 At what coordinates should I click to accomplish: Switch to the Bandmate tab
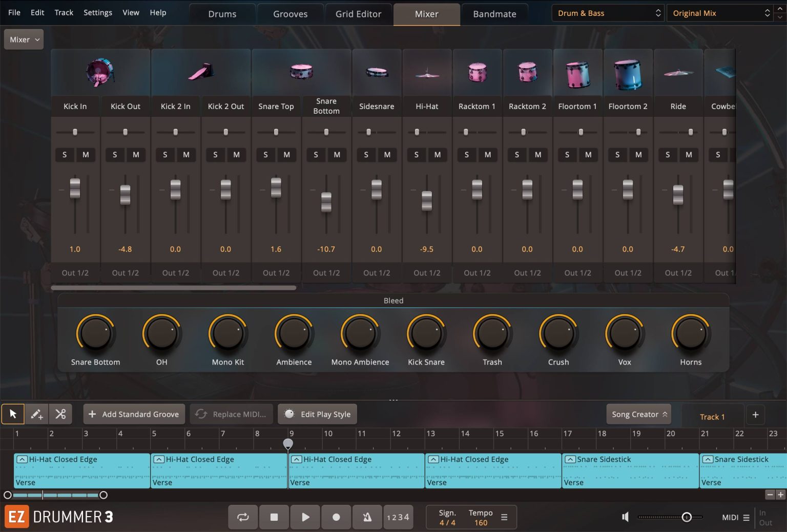tap(494, 14)
